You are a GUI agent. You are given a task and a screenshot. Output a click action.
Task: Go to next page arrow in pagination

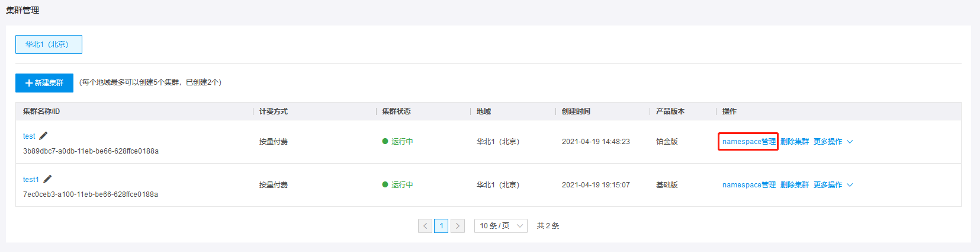tap(458, 226)
